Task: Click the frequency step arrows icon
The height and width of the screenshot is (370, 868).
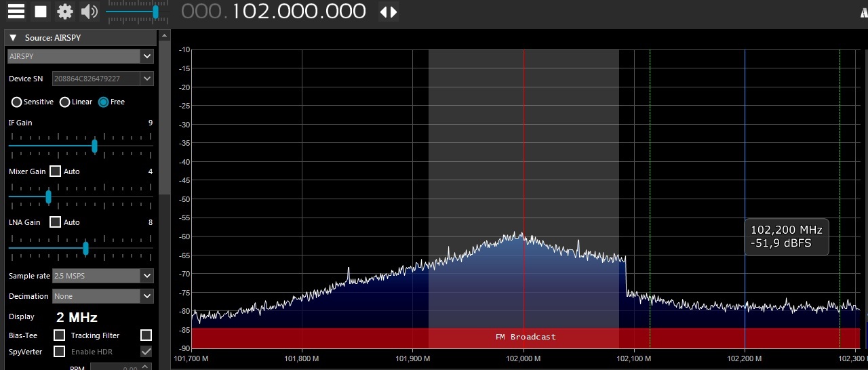Action: point(389,12)
